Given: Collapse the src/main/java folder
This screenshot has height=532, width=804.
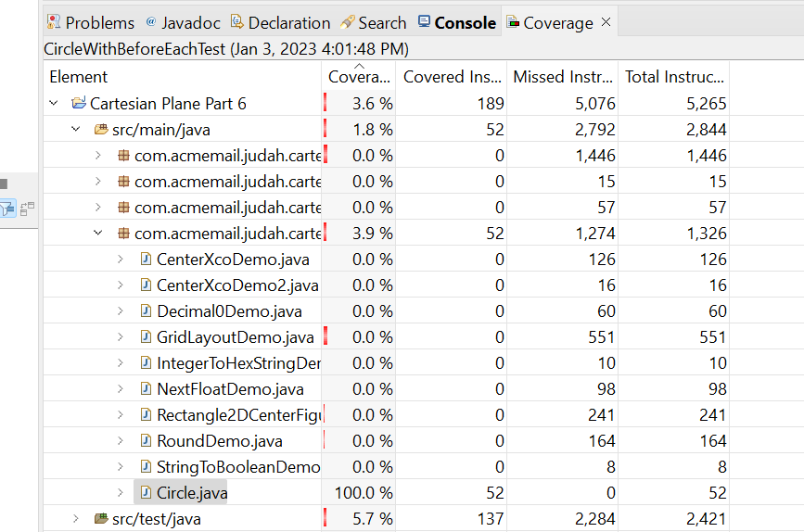Looking at the screenshot, I should click(x=76, y=130).
